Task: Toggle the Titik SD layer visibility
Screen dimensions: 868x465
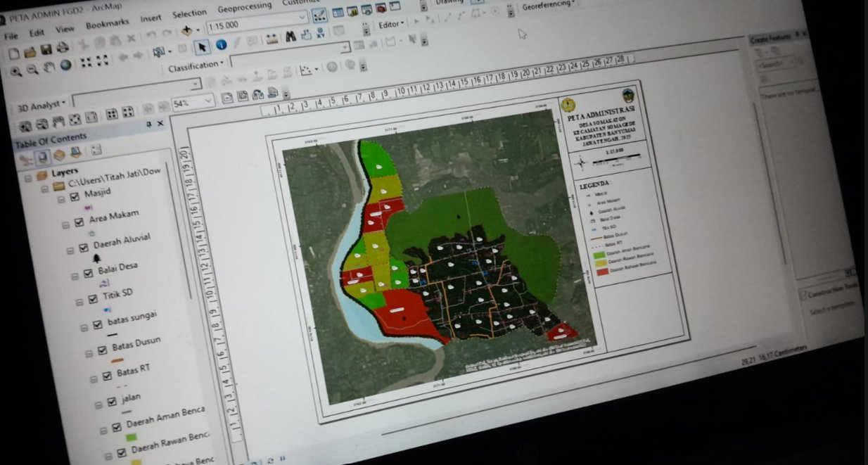Action: [x=93, y=300]
